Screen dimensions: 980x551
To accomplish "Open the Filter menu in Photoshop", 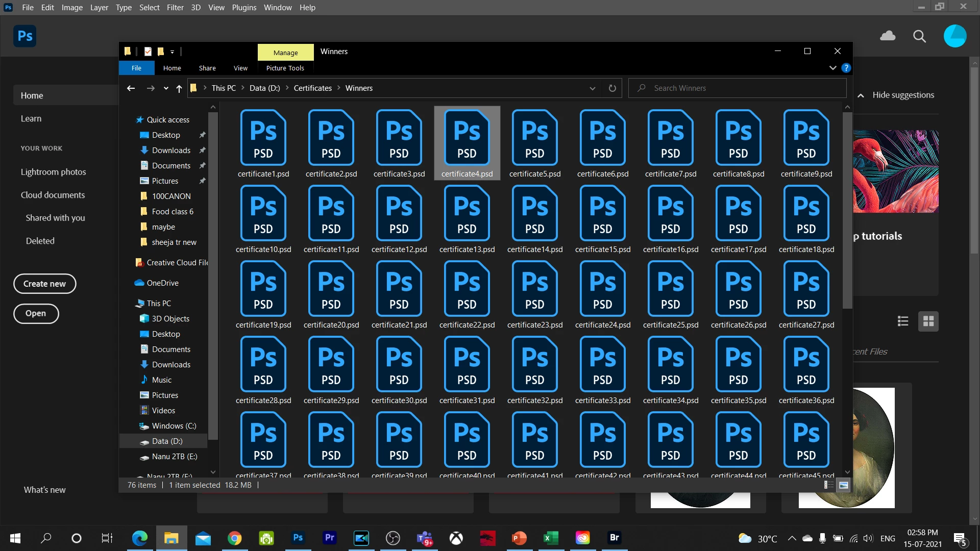I will point(175,8).
